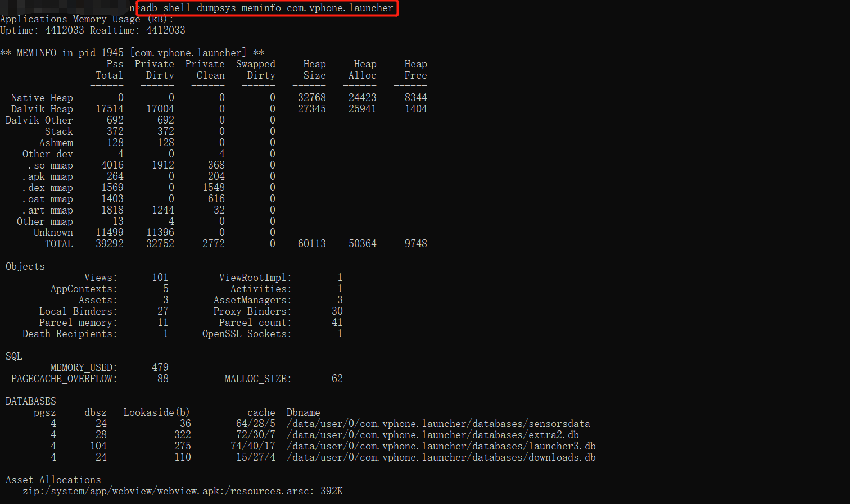Click Native Heap Alloc value 24423
850x504 pixels.
(363, 98)
